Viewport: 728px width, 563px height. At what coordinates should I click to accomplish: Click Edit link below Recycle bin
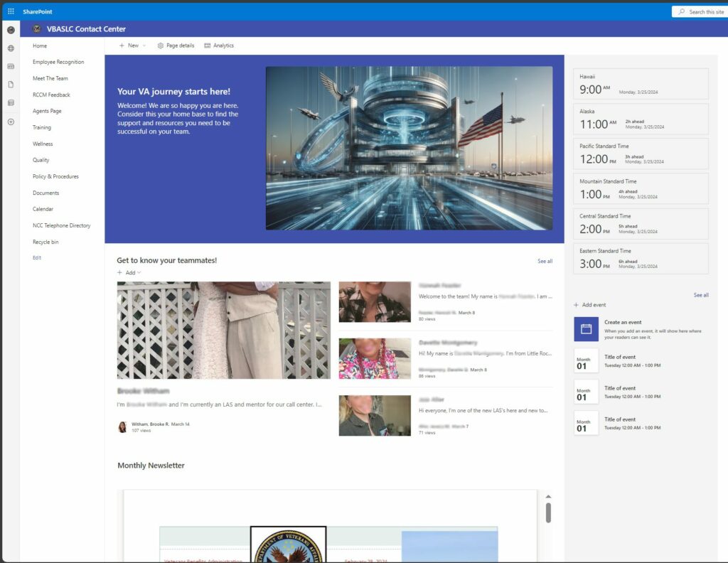coord(37,258)
